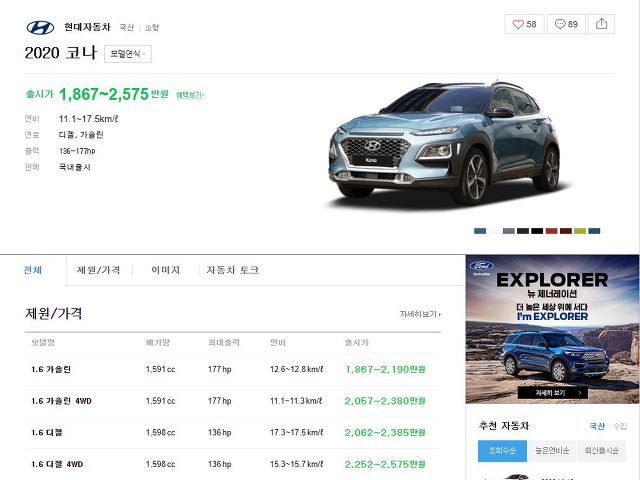The image size is (640, 480).
Task: Click the Hyundai logo icon
Action: click(40, 28)
